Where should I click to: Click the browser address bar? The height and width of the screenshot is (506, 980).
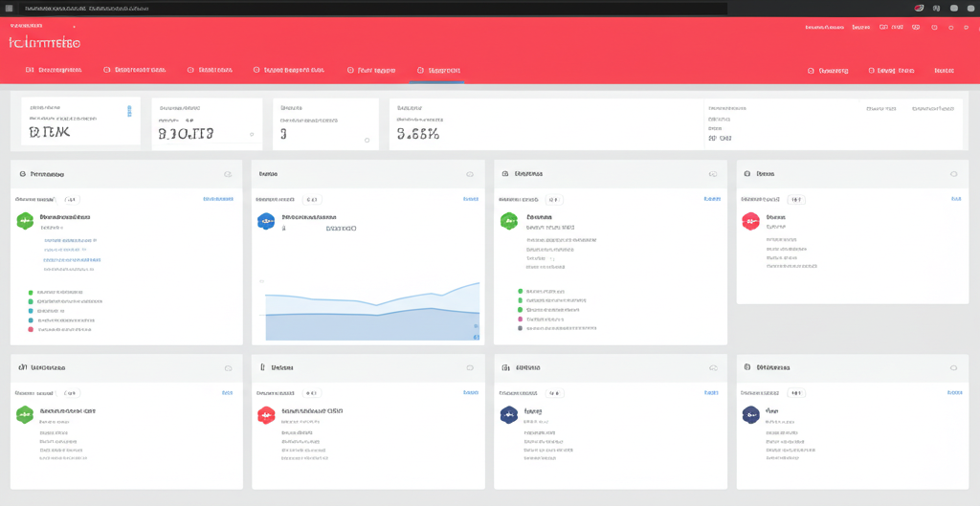pos(372,8)
